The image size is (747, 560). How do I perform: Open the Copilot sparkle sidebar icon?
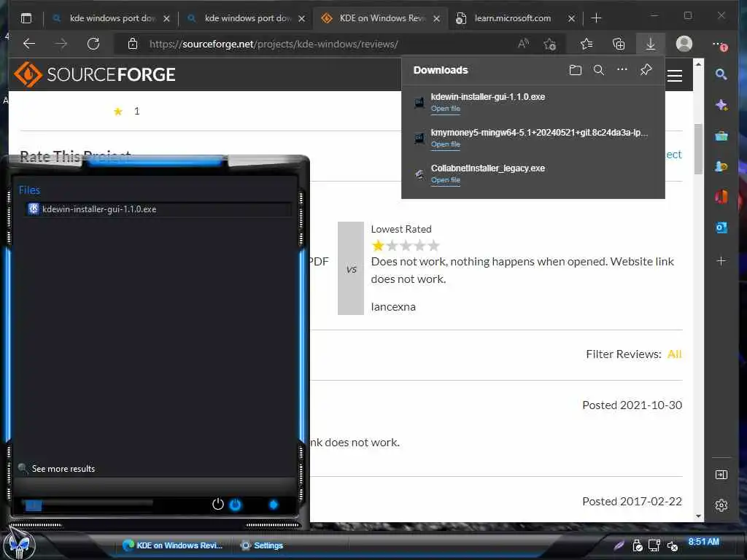pos(721,105)
